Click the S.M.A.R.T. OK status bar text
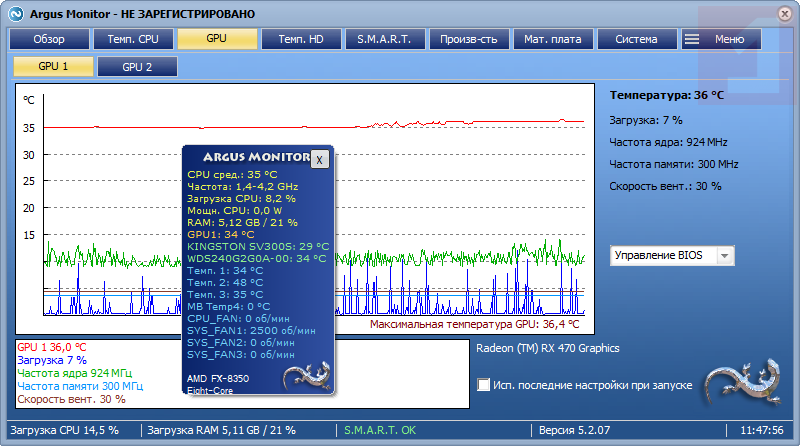 point(380,430)
